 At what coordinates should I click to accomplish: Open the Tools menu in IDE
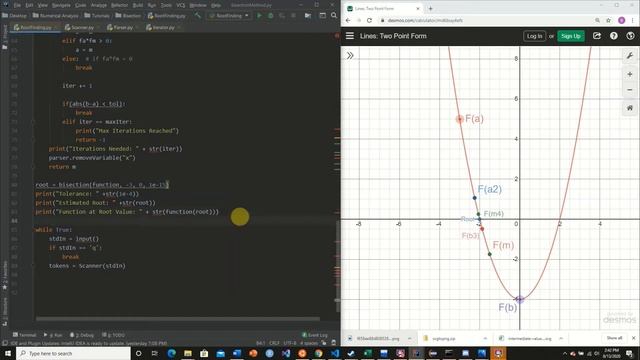(166, 5)
